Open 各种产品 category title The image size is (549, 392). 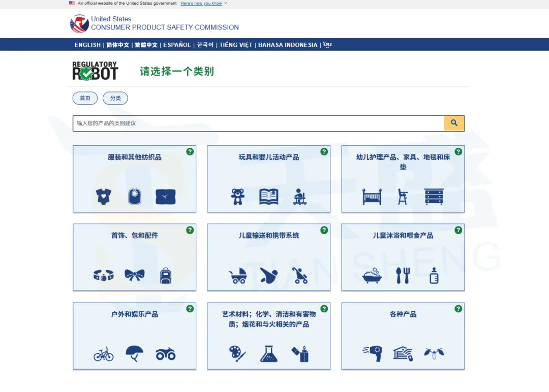(x=403, y=314)
